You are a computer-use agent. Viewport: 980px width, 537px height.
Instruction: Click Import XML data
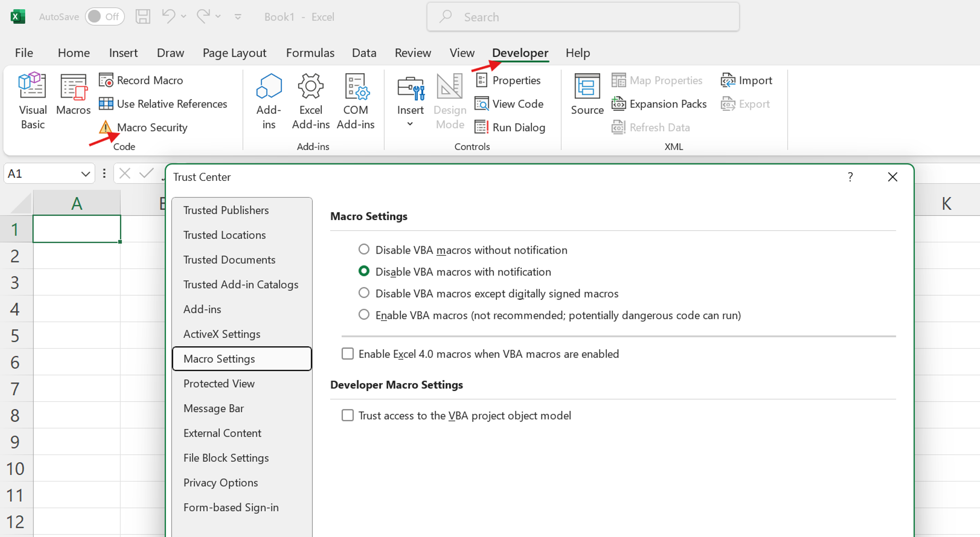tap(747, 80)
